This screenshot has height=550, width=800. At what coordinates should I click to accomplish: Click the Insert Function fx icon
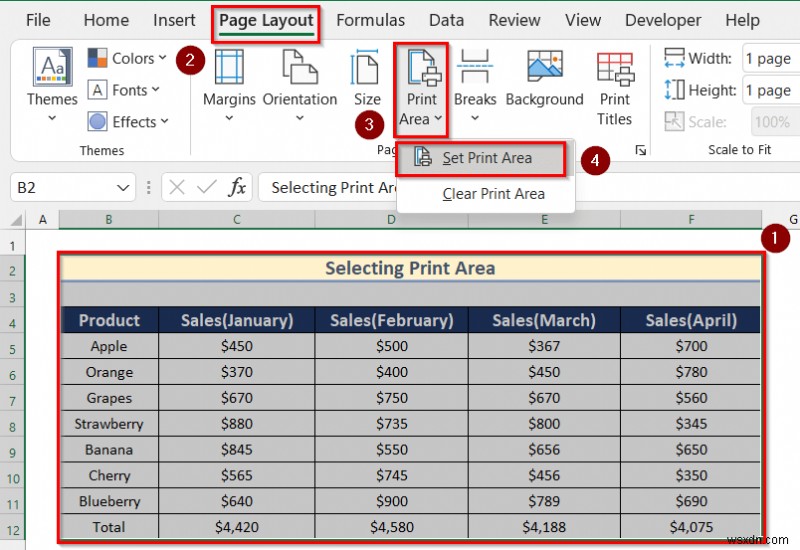pyautogui.click(x=237, y=187)
